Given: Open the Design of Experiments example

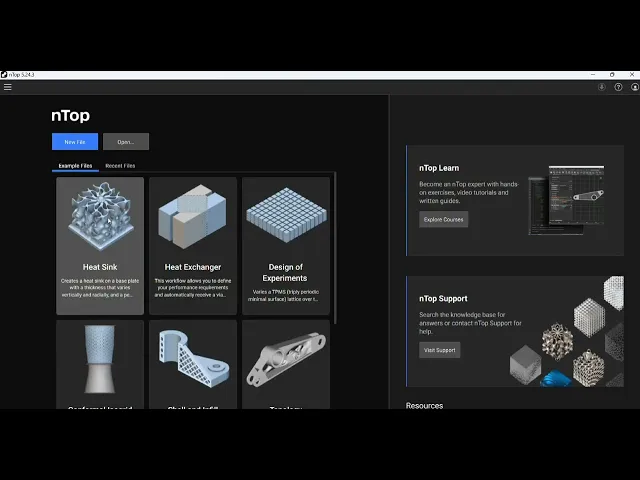Looking at the screenshot, I should click(x=286, y=246).
